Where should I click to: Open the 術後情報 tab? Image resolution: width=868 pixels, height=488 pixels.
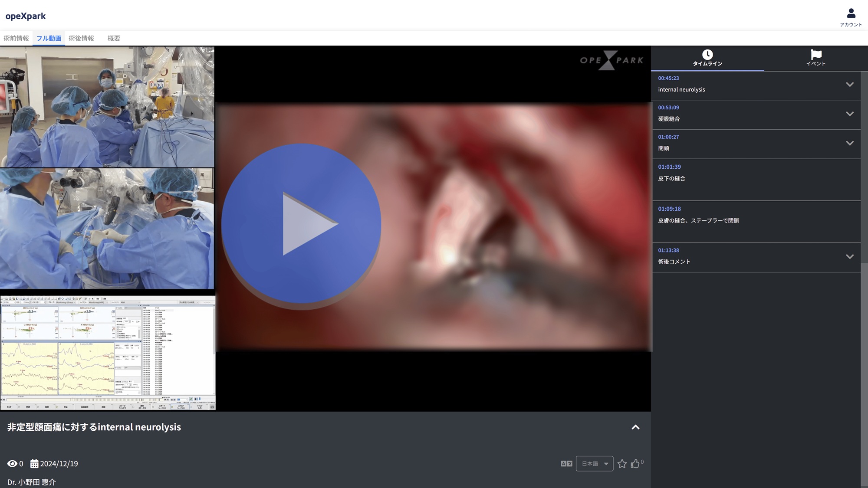click(81, 38)
